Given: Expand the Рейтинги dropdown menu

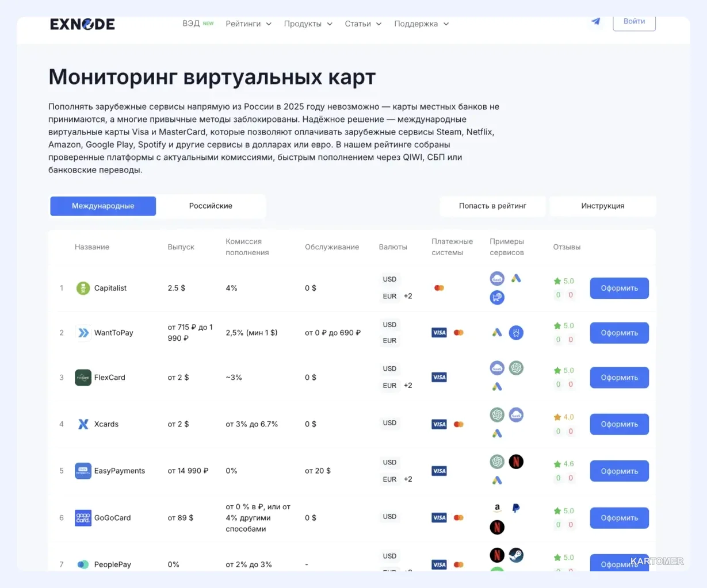Looking at the screenshot, I should [249, 24].
